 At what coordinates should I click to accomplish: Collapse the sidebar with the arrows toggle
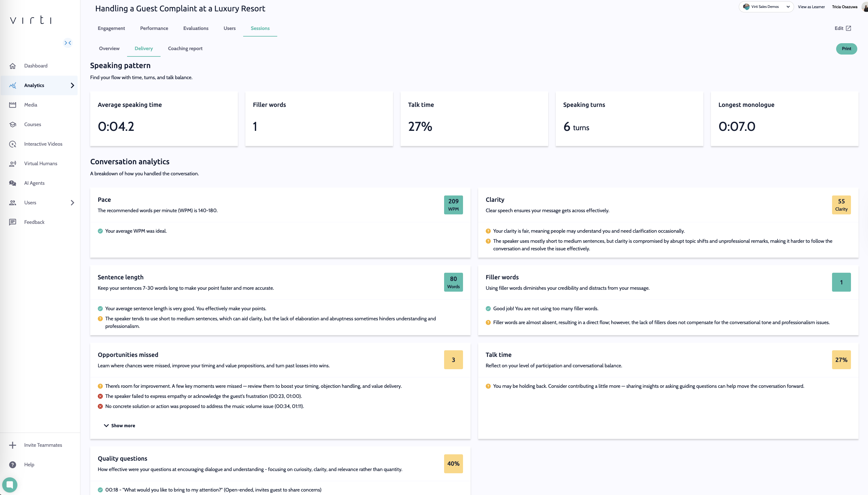[x=68, y=43]
